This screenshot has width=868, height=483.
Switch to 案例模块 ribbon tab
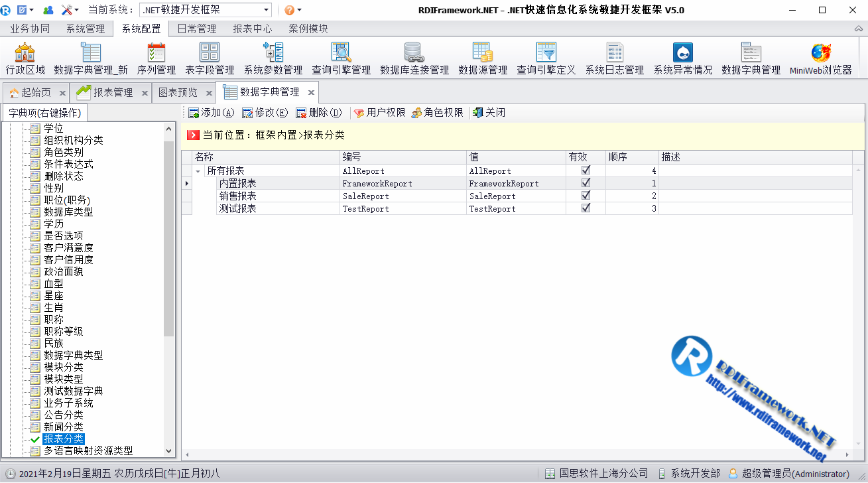[308, 29]
